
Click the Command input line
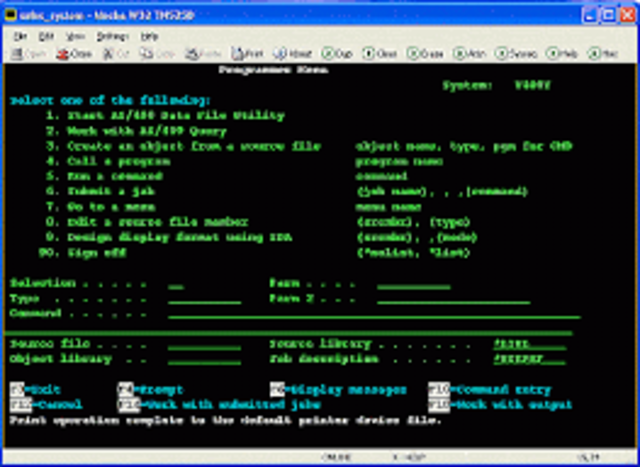coord(374,314)
